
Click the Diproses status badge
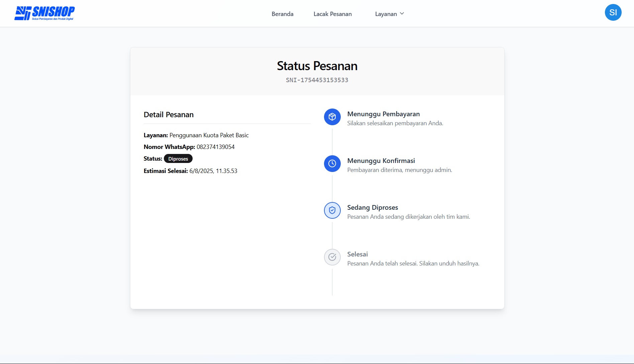(x=178, y=159)
